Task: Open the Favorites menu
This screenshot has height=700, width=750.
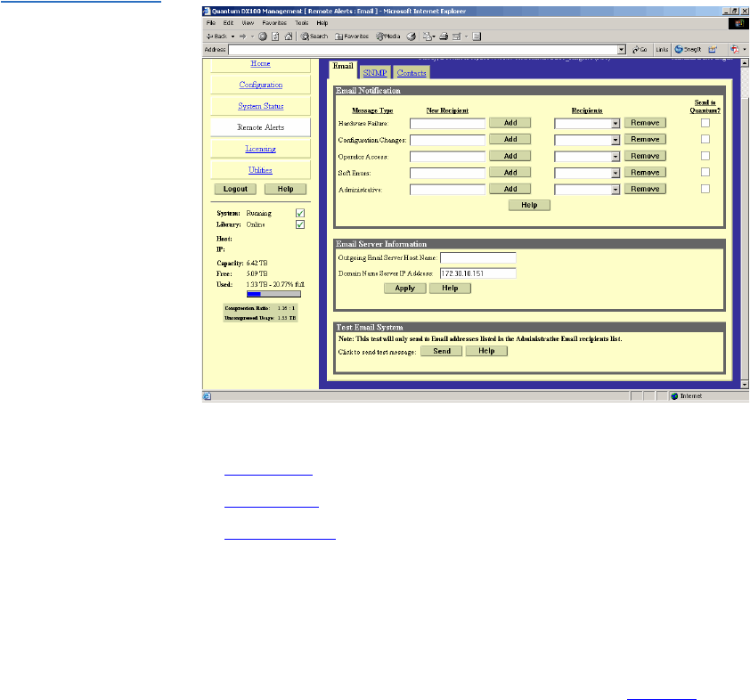Action: (274, 23)
